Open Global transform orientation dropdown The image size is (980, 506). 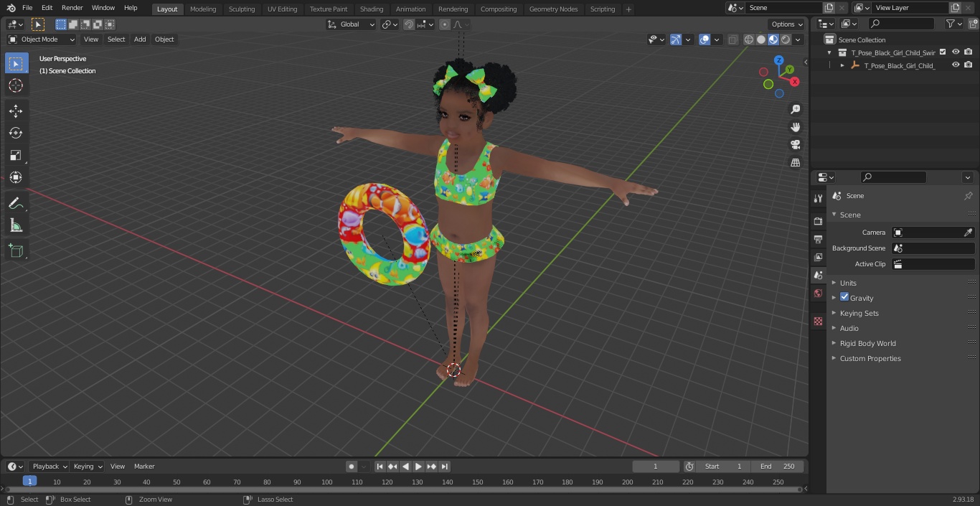tap(352, 24)
